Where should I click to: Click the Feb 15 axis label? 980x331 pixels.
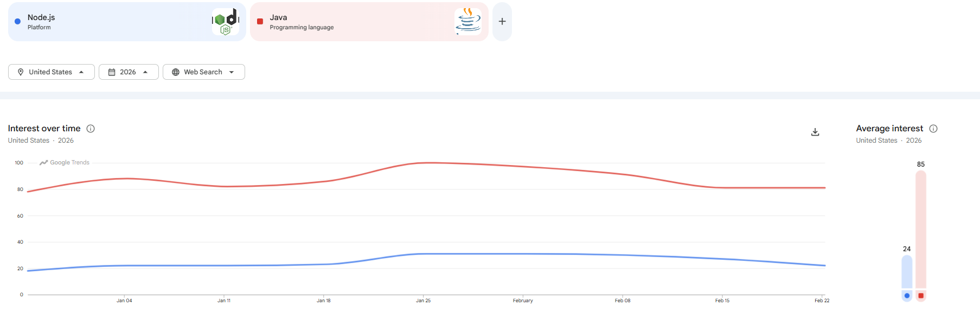coord(722,301)
